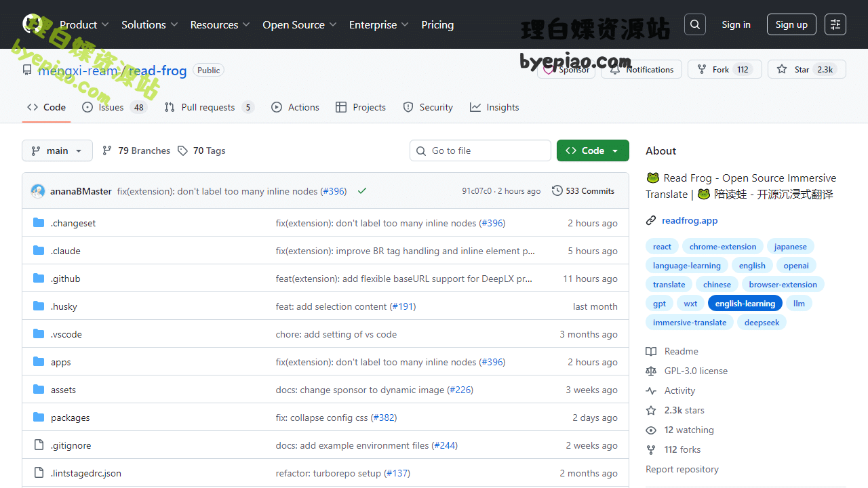Switch to the Issues tab
This screenshot has width=868, height=488.
click(114, 107)
